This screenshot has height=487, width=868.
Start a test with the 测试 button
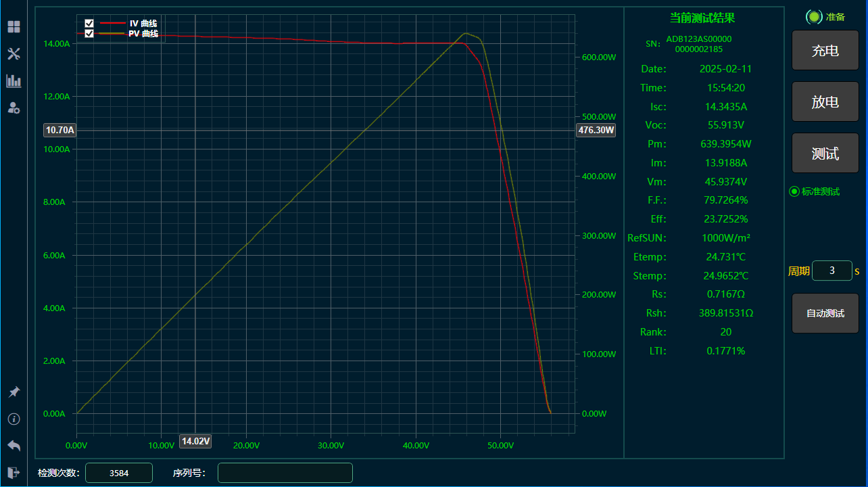825,154
